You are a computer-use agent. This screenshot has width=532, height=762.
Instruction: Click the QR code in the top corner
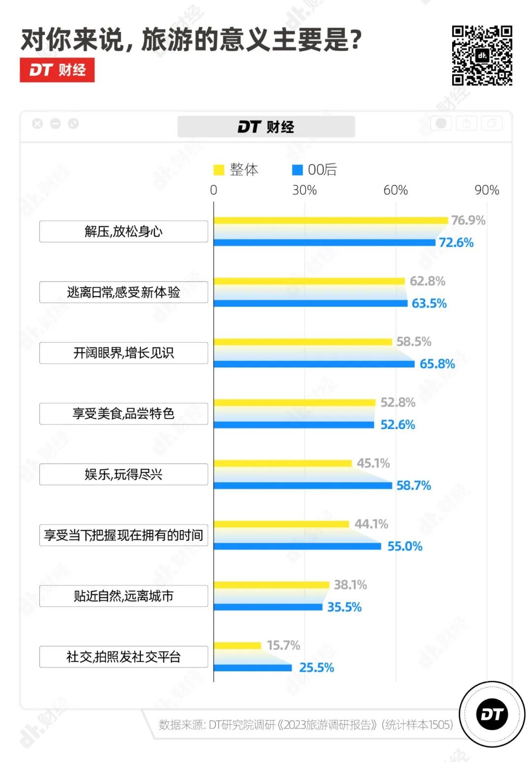[482, 56]
